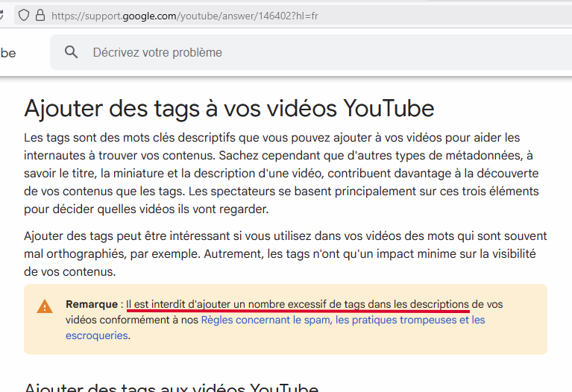
Task: Click the orange warning triangle icon
Action: tap(45, 306)
